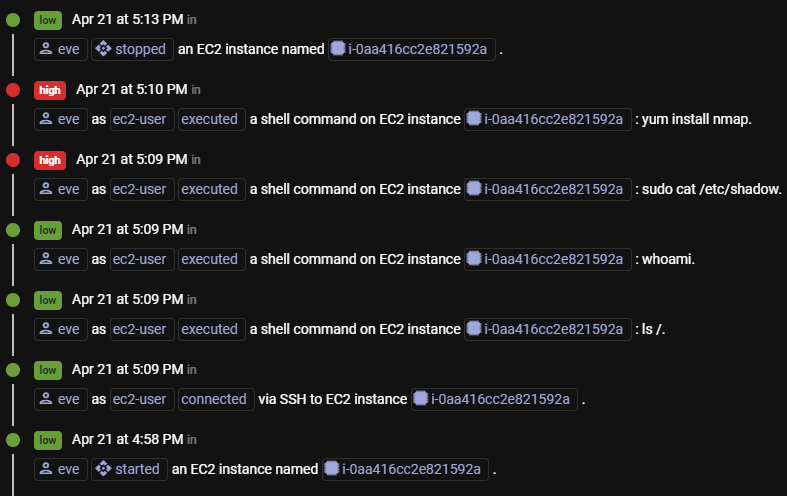
Task: Click the stopped action icon in top event
Action: 103,49
